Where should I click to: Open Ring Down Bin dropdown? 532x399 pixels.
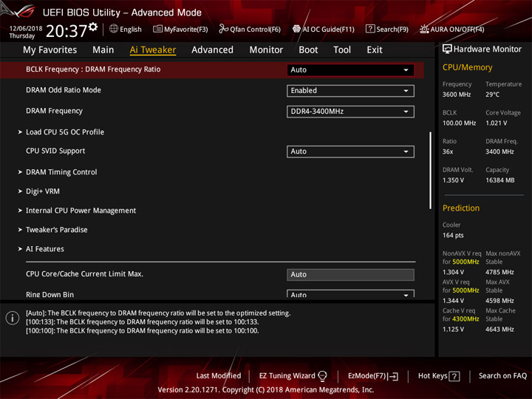350,294
